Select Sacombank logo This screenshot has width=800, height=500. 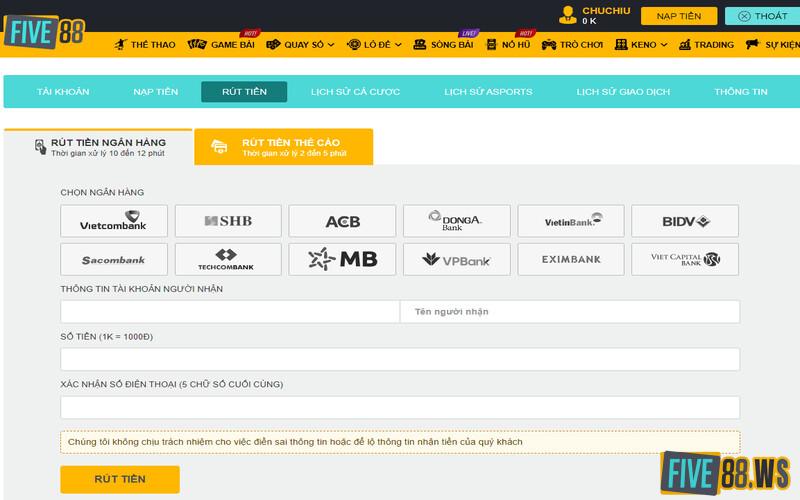[114, 259]
